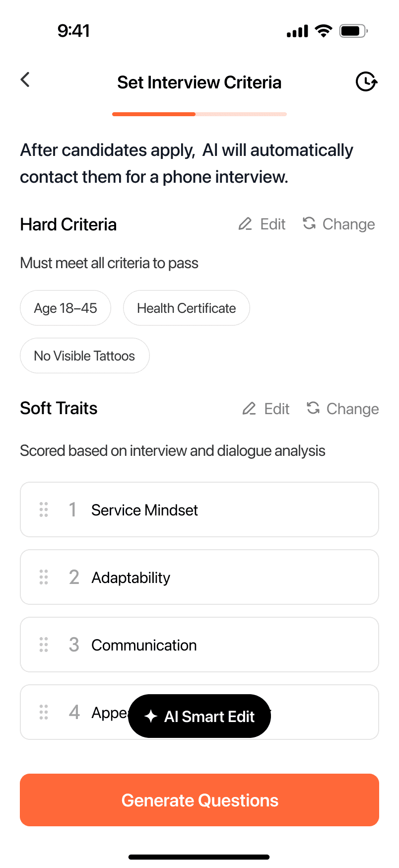
Task: Select the Age 18–45 criteria chip
Action: tap(66, 308)
